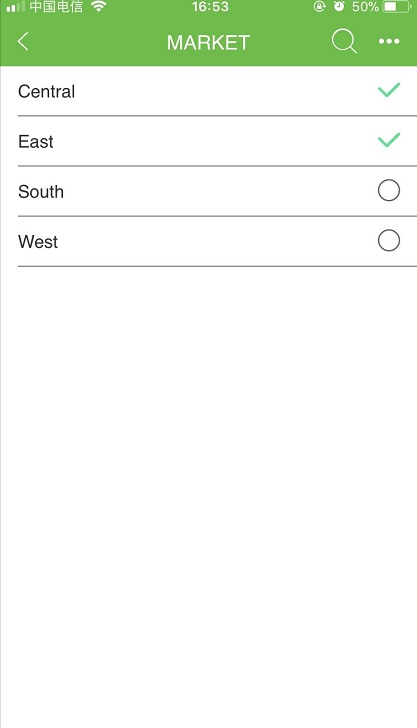This screenshot has height=728, width=417.
Task: Tap the back arrow icon
Action: 23,41
